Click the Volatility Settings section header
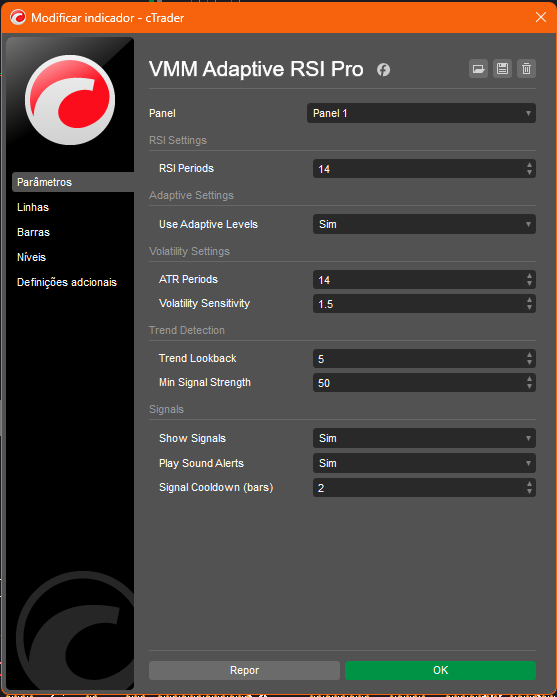 click(x=189, y=252)
